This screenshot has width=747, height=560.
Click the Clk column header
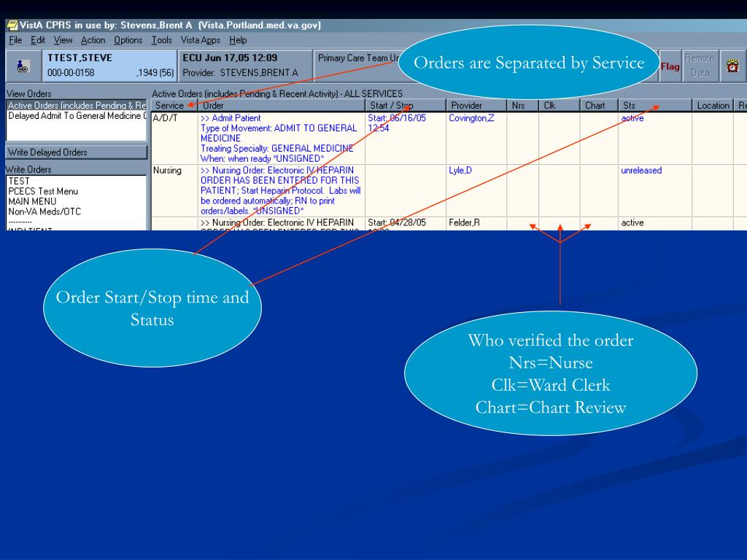560,105
